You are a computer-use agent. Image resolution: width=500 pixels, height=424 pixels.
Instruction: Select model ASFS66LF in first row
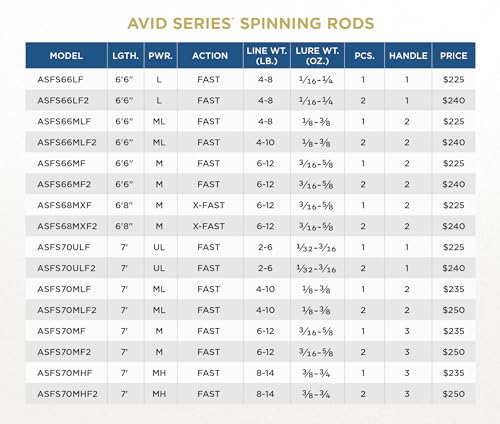coord(60,80)
